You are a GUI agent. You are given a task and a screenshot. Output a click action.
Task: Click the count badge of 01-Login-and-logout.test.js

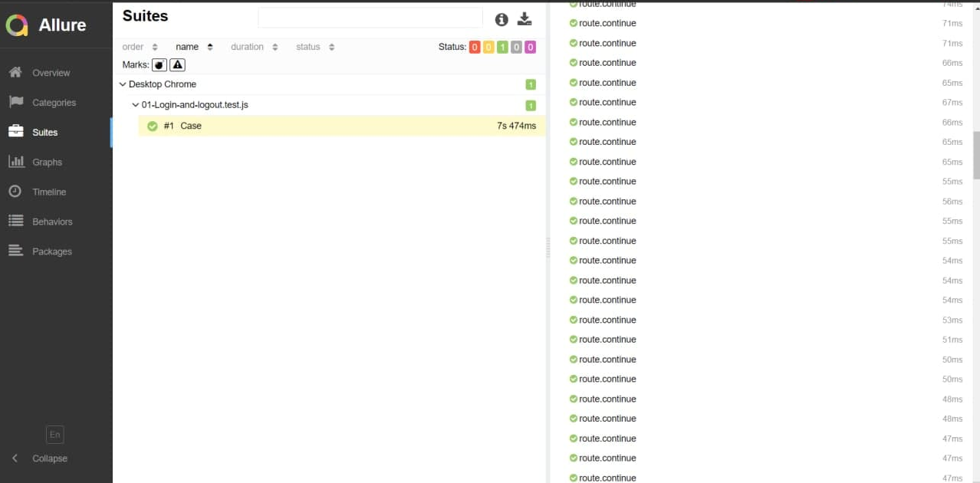(x=531, y=105)
